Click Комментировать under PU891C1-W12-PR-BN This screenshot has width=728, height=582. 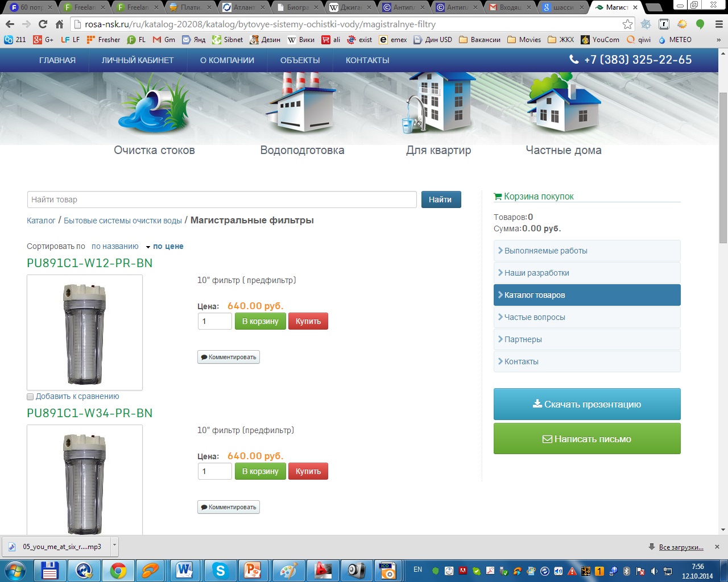point(229,357)
